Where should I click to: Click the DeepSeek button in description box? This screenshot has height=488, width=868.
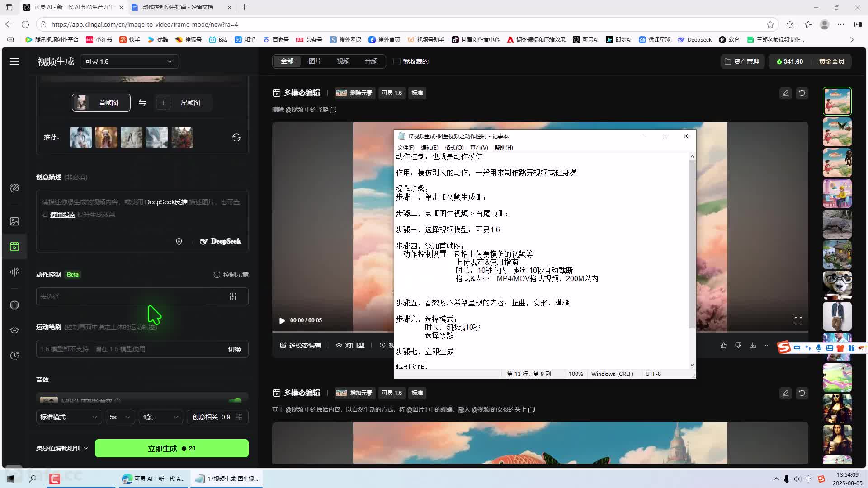tap(221, 241)
